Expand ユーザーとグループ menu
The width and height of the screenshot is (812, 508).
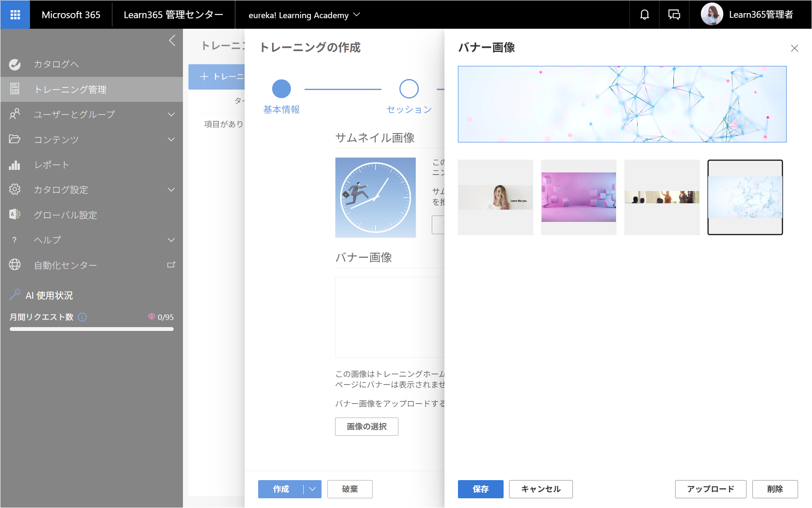171,115
